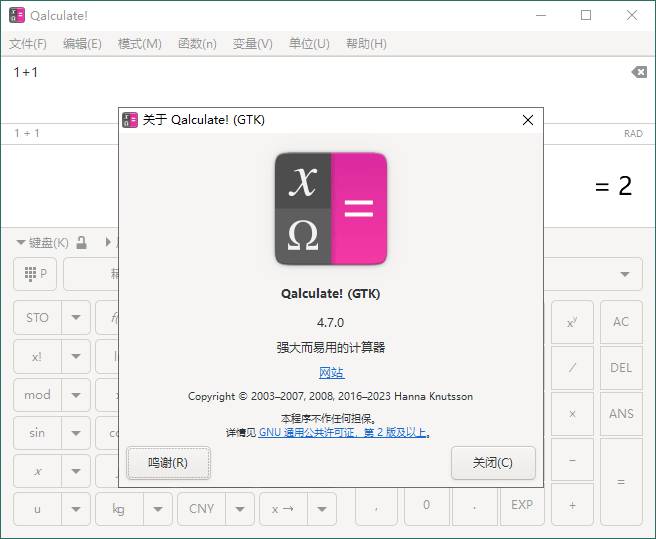Click the Qalculate! app icon in title bar
The width and height of the screenshot is (656, 539).
point(17,15)
